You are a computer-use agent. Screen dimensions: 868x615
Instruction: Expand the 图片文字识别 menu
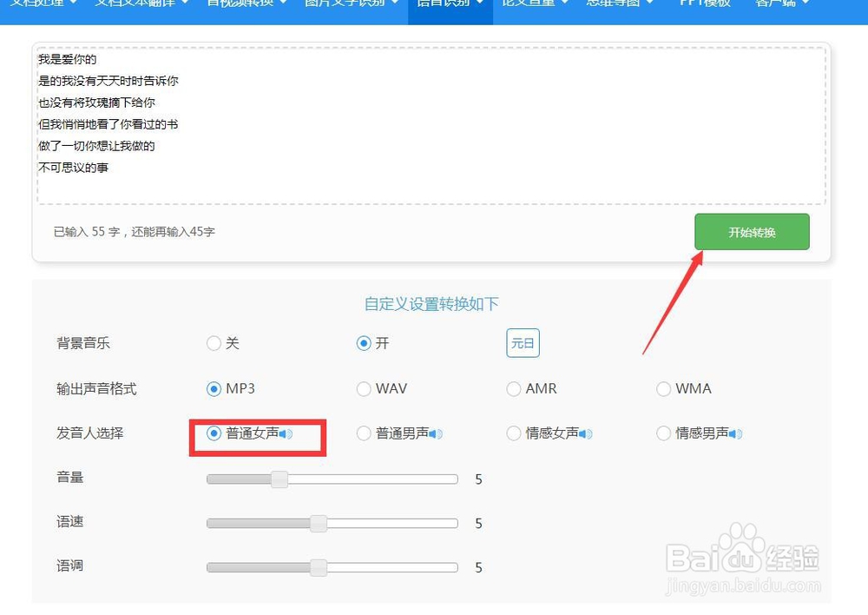(344, 6)
